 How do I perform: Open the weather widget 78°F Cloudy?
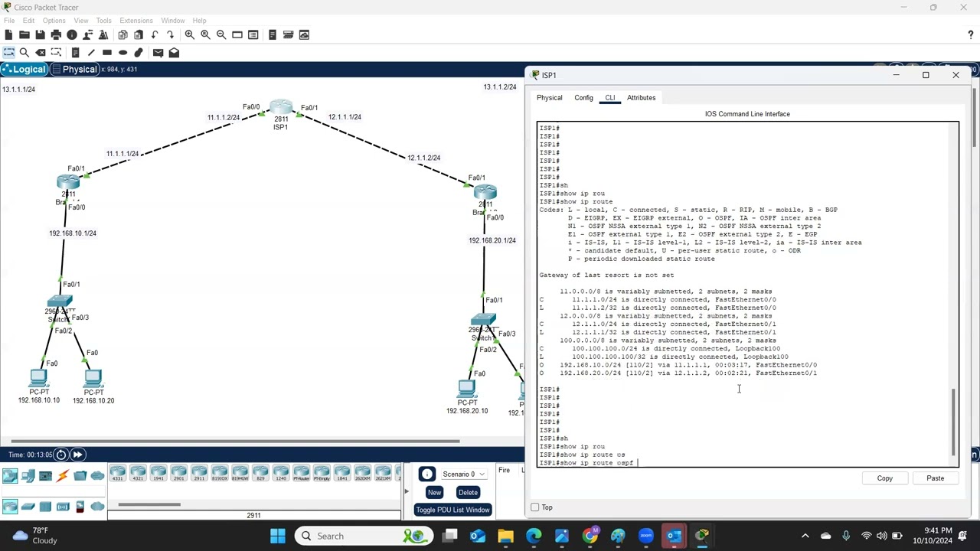(34, 536)
